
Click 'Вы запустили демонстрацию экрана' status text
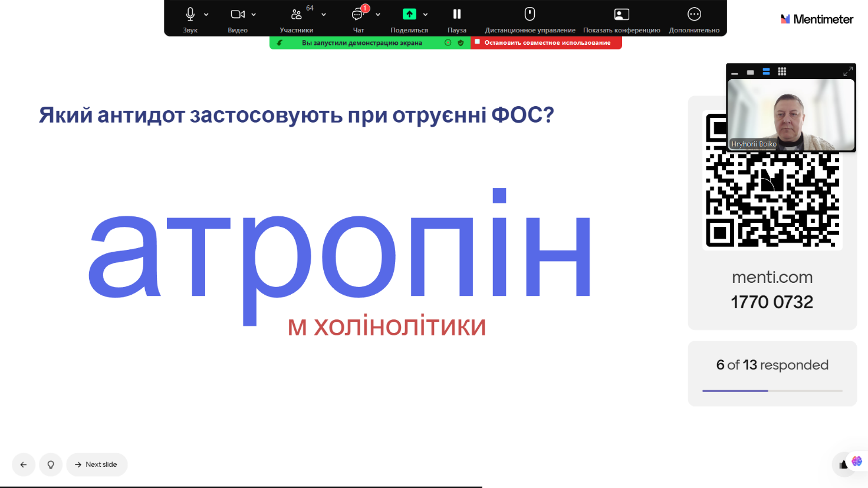click(362, 42)
